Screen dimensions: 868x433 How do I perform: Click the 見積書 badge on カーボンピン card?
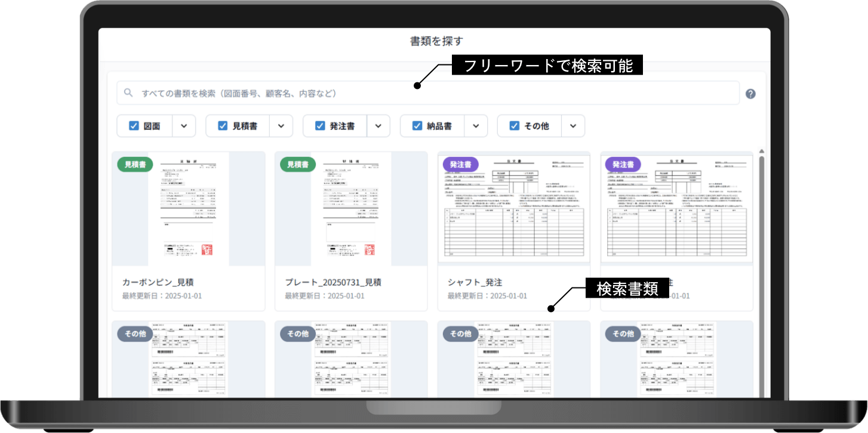click(135, 164)
